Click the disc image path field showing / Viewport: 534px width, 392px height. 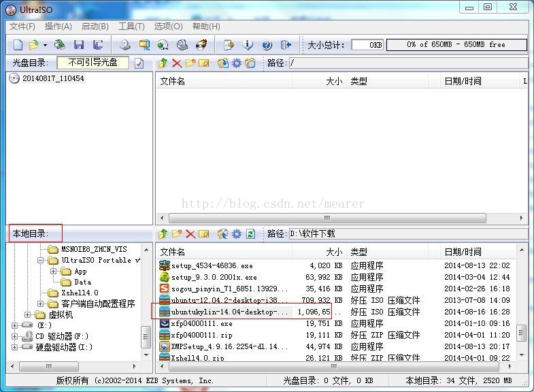pos(408,63)
